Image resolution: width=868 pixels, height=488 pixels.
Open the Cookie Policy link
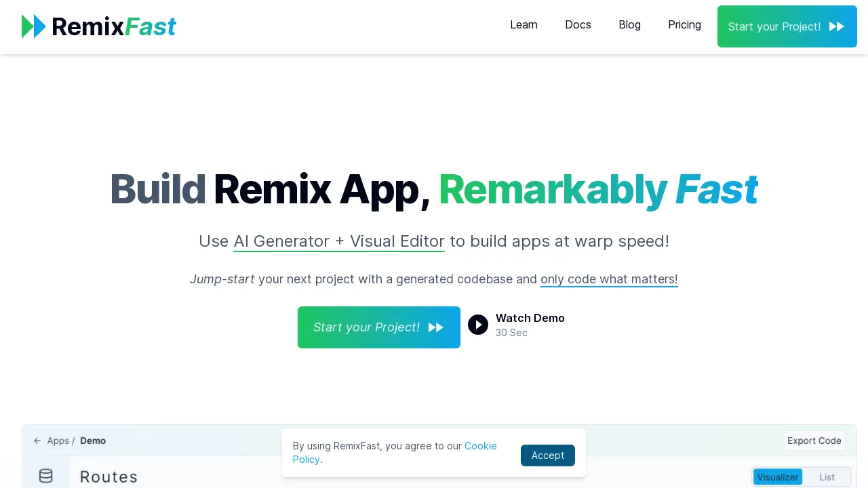tap(395, 452)
